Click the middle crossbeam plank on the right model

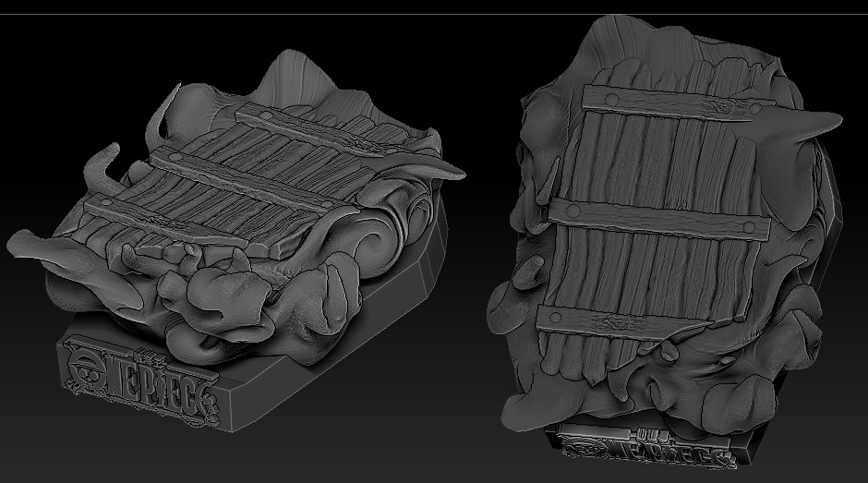(x=658, y=221)
